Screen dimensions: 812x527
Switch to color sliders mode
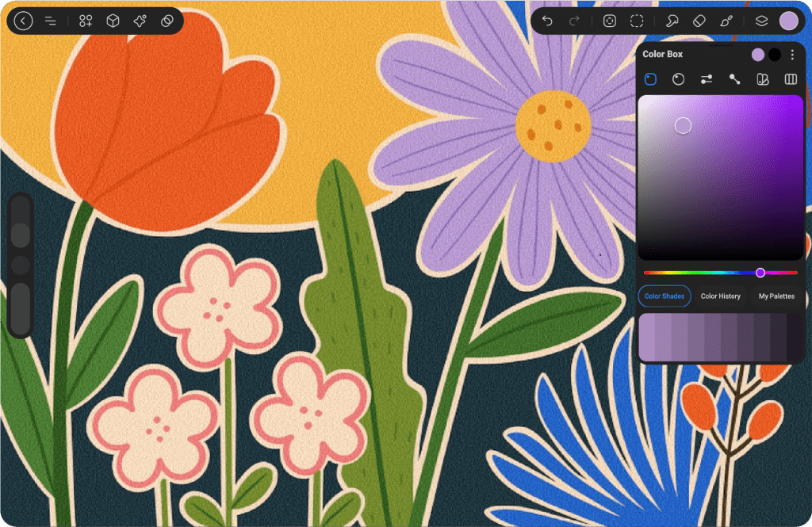point(707,79)
